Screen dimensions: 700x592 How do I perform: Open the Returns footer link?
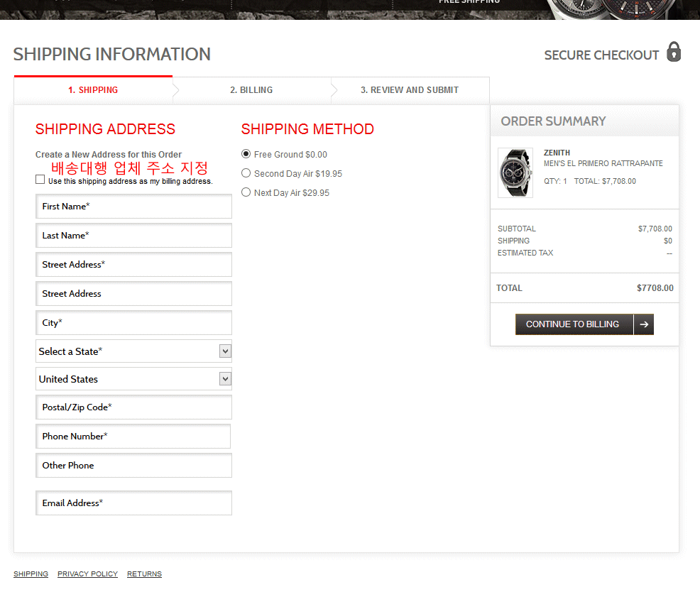tap(144, 574)
